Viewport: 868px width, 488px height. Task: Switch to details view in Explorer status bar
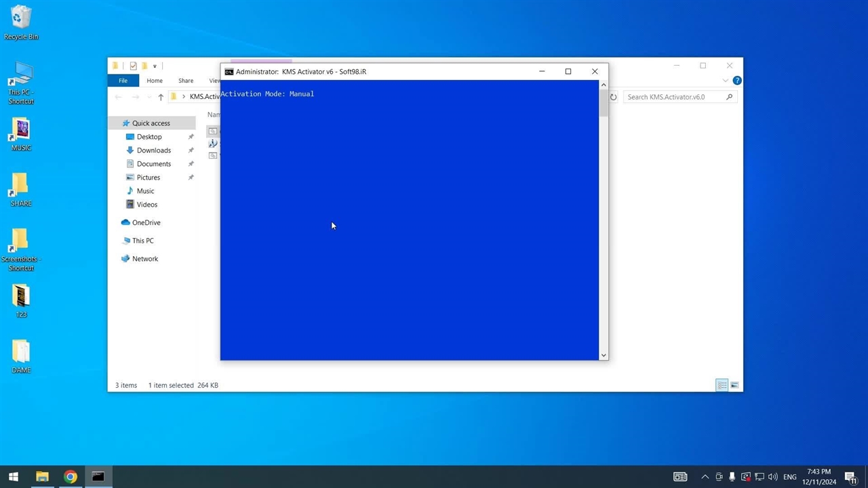[x=722, y=385]
